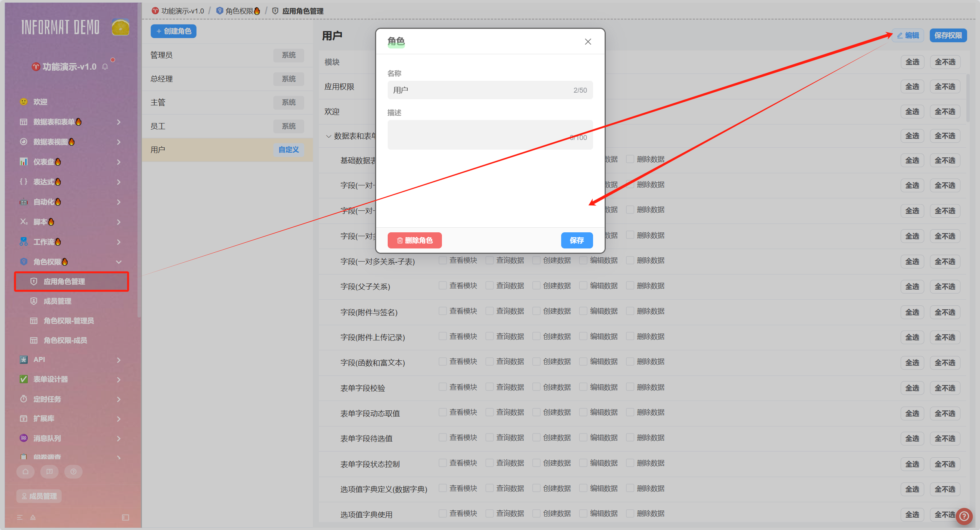Check 删除数据 for 表单字段校验 row
Viewport: 980px width, 530px height.
(630, 387)
